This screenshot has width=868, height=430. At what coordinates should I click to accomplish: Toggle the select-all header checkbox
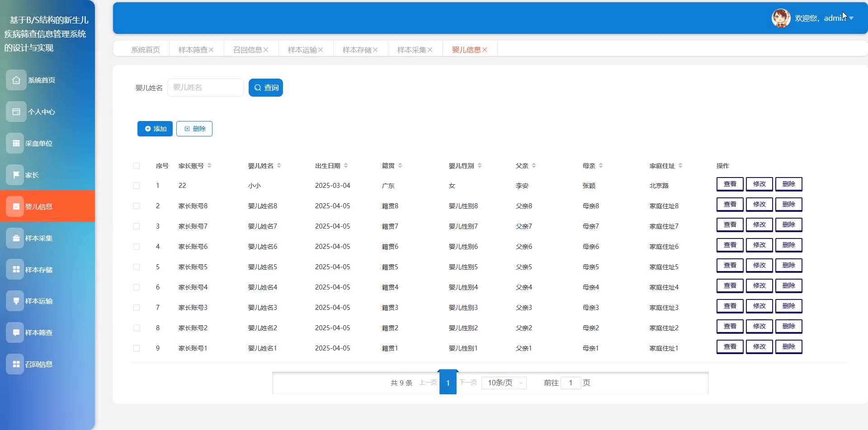click(137, 166)
